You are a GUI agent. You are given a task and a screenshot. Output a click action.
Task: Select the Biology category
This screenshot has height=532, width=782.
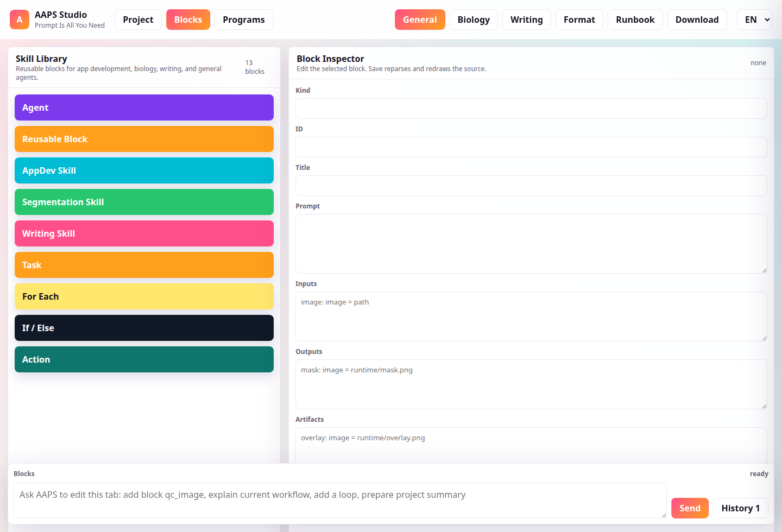(x=474, y=20)
